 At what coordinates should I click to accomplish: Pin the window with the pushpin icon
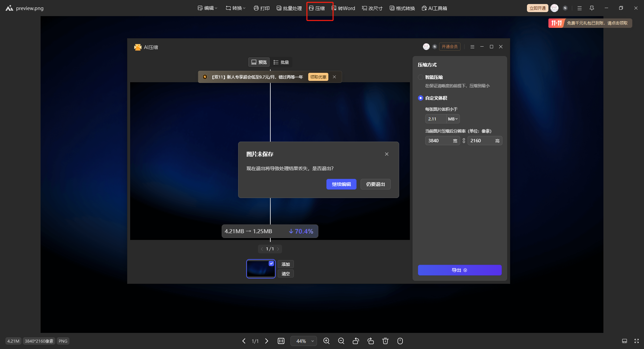[x=592, y=8]
